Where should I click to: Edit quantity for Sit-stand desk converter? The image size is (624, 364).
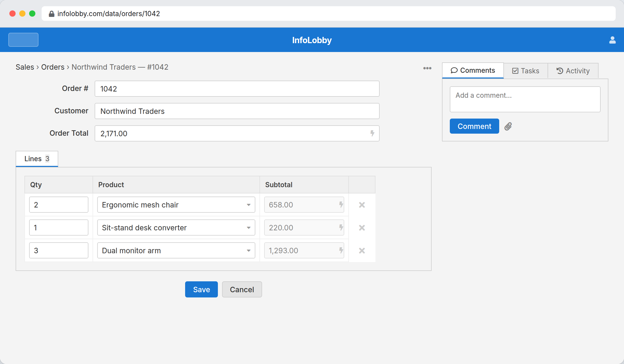tap(59, 227)
